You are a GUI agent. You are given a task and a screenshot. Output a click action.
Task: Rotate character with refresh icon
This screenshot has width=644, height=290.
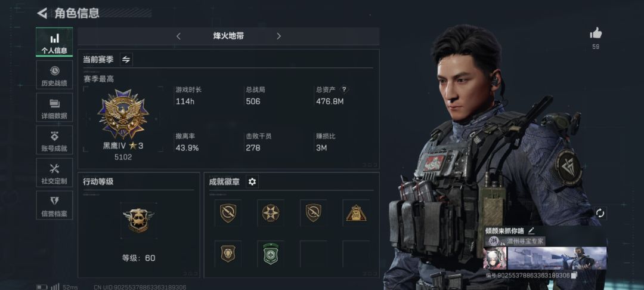pyautogui.click(x=600, y=213)
